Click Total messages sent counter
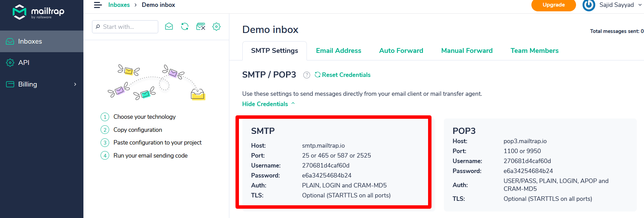Viewport: 644px width, 218px height. pos(617,31)
